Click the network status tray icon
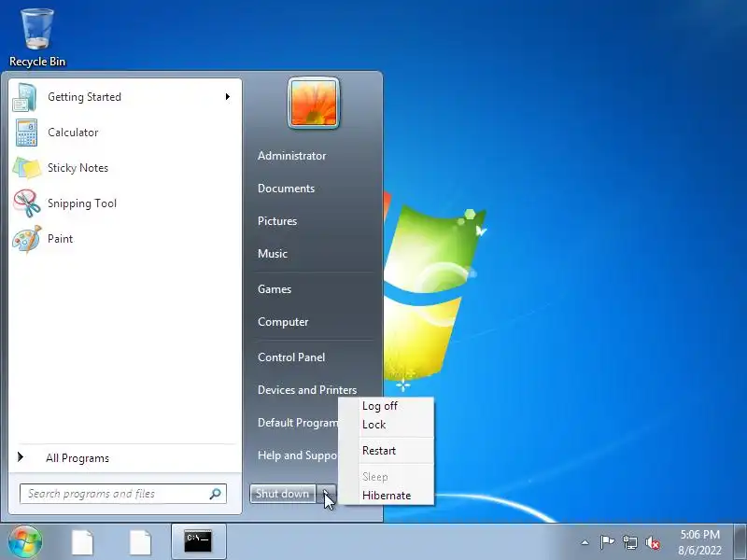The height and width of the screenshot is (560, 747). (629, 542)
